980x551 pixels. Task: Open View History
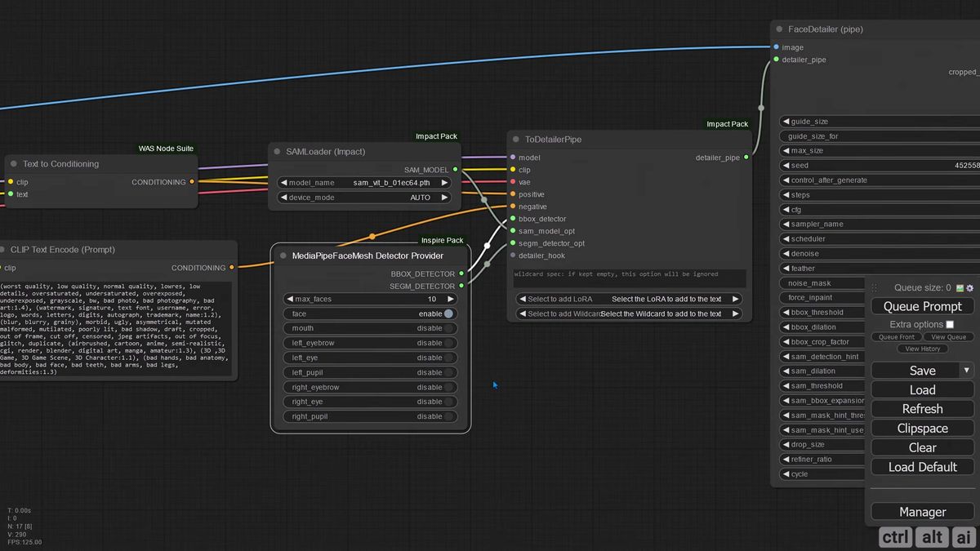pos(923,349)
